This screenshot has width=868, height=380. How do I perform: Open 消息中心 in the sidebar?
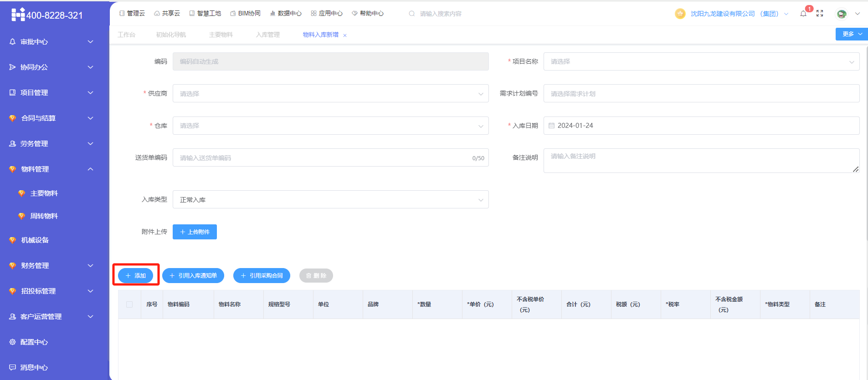click(x=34, y=367)
